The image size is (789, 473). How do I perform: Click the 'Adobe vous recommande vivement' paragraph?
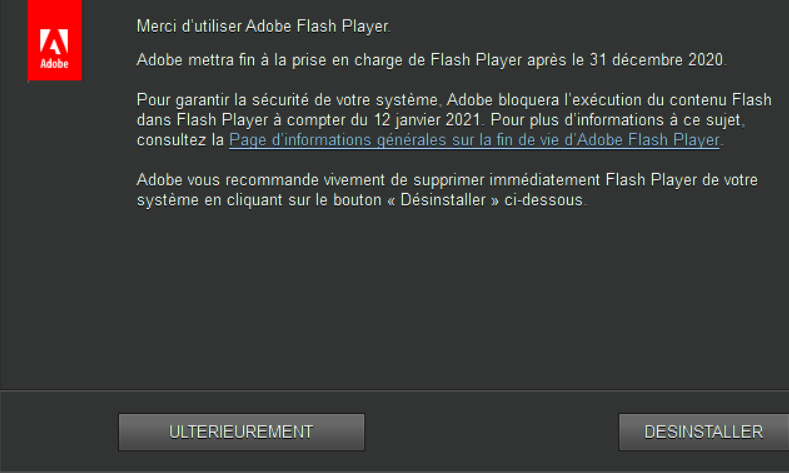[447, 190]
